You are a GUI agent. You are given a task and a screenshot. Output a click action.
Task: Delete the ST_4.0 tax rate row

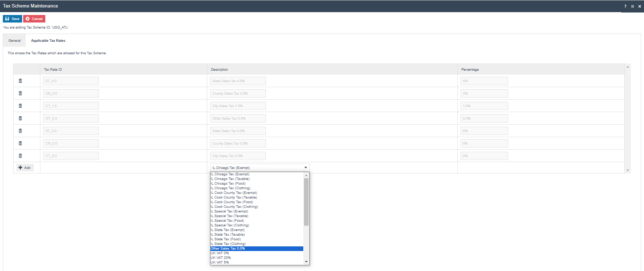click(x=20, y=81)
